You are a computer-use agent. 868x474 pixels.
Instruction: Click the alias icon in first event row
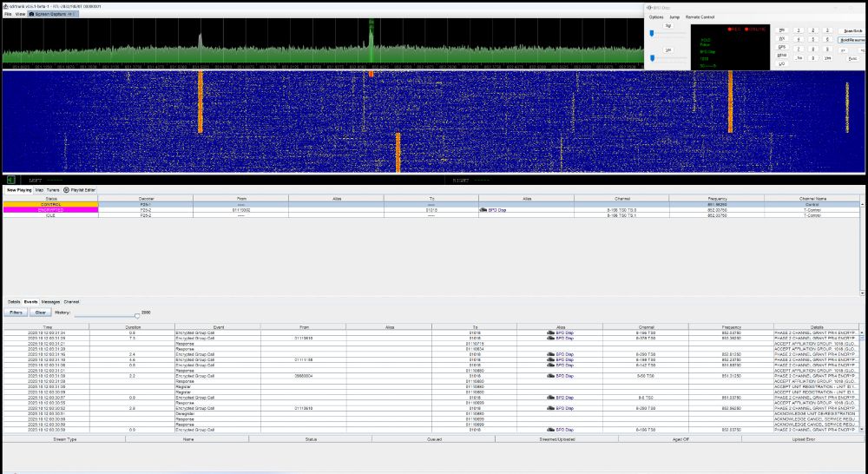pos(550,332)
